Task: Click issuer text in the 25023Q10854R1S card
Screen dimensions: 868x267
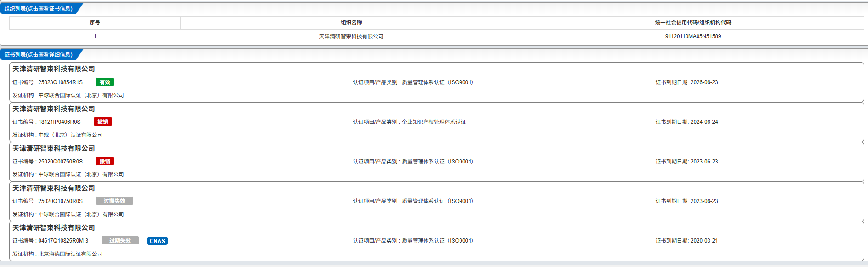Action: (81, 95)
